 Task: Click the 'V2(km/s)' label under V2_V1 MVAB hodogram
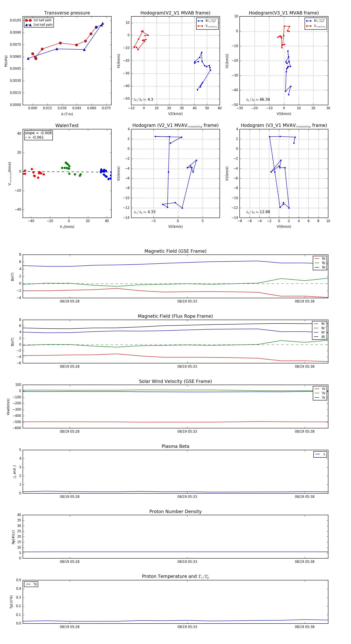click(x=175, y=114)
